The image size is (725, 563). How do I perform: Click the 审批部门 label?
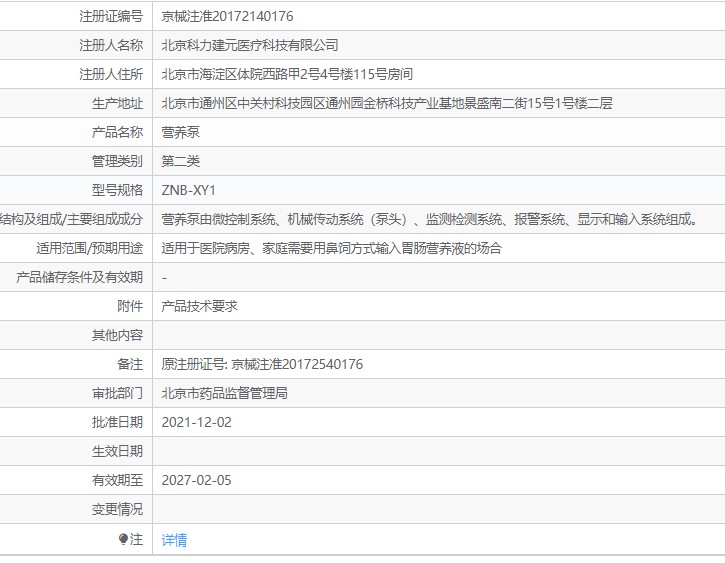pos(117,393)
